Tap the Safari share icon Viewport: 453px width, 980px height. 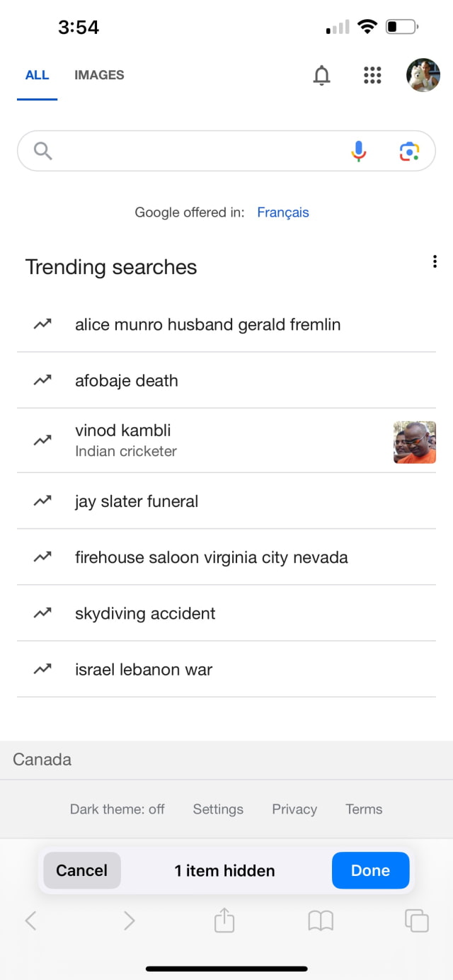coord(224,921)
